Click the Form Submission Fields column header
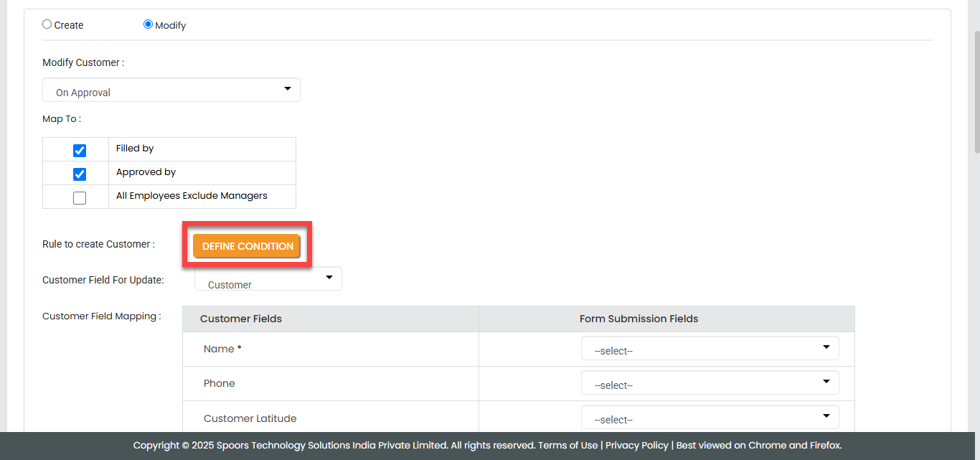The image size is (980, 460). [639, 319]
